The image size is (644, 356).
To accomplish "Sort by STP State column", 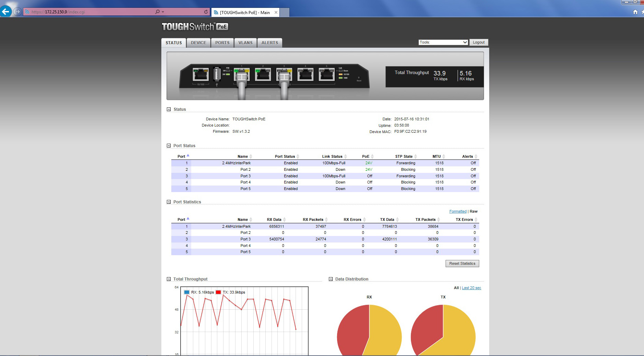I will pos(406,156).
